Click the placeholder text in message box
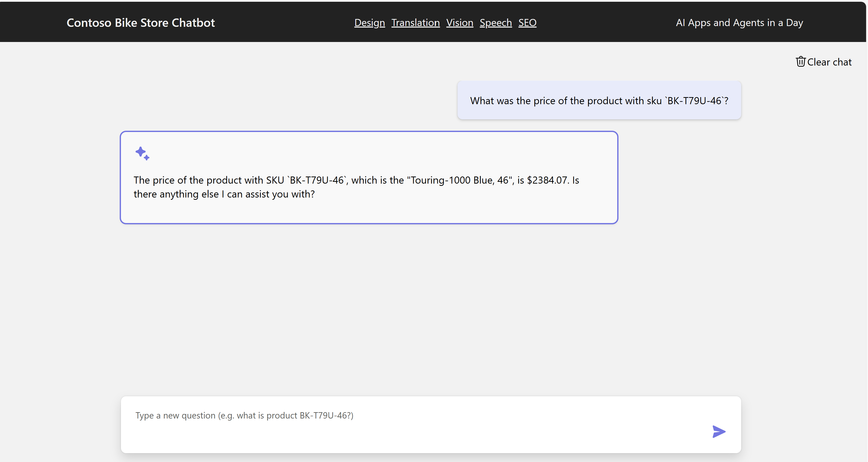The height and width of the screenshot is (462, 868). [244, 415]
